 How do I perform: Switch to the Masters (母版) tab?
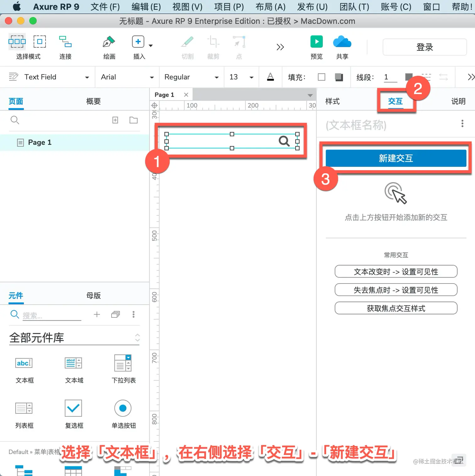[94, 295]
